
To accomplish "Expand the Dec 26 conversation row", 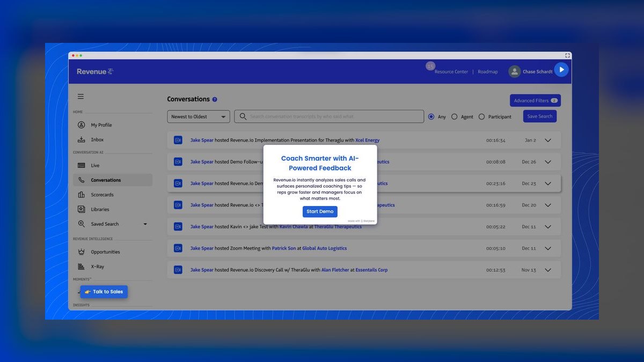I will point(548,162).
